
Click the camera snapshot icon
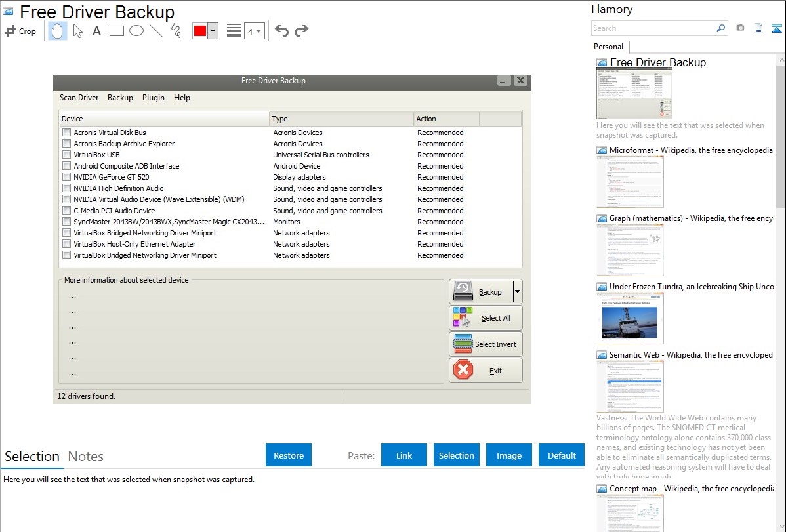pos(740,28)
